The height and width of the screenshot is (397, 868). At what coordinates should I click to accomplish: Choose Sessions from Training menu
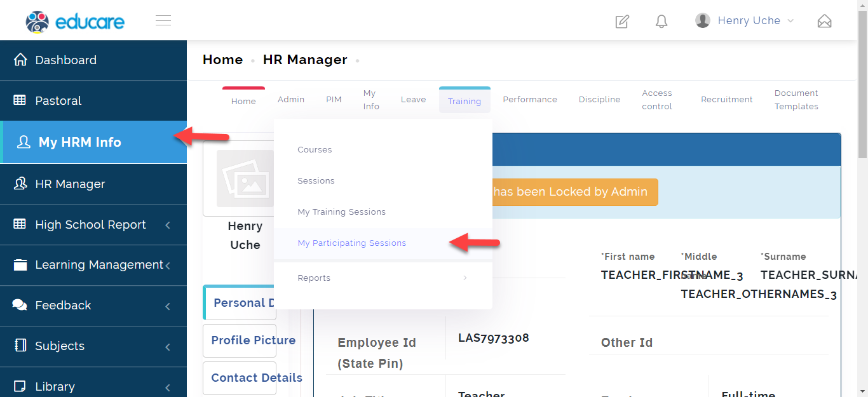383,181
